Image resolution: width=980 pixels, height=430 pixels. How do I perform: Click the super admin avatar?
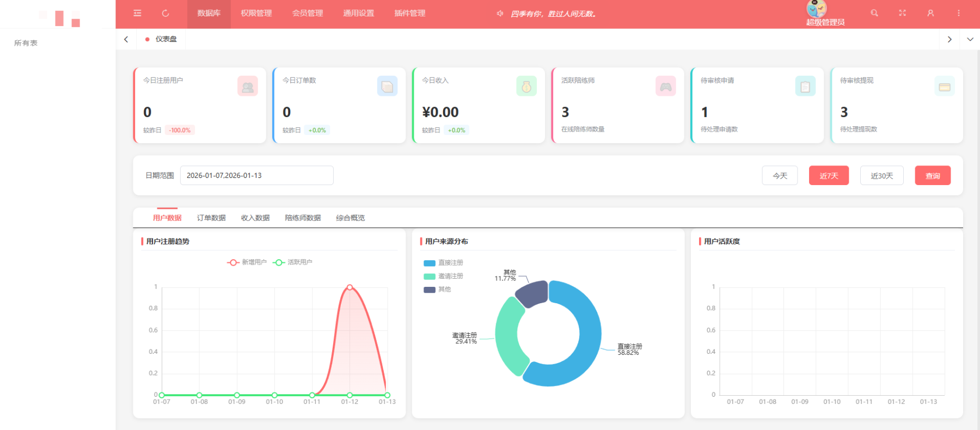click(816, 9)
